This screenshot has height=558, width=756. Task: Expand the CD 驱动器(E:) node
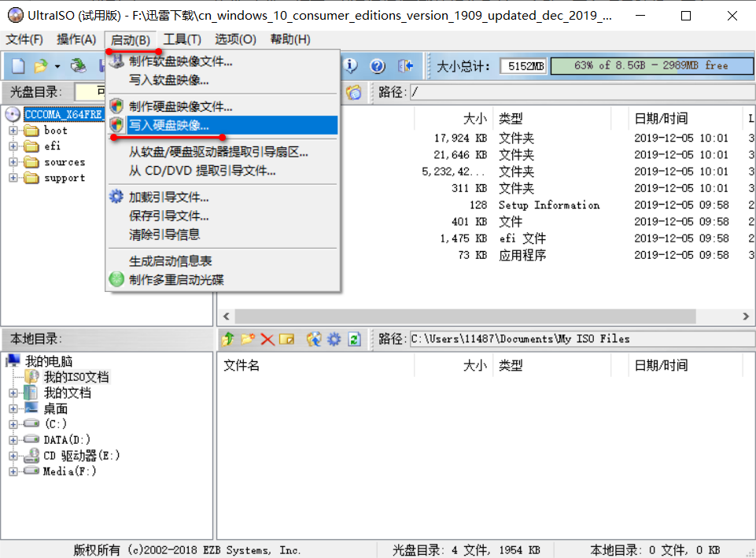13,456
